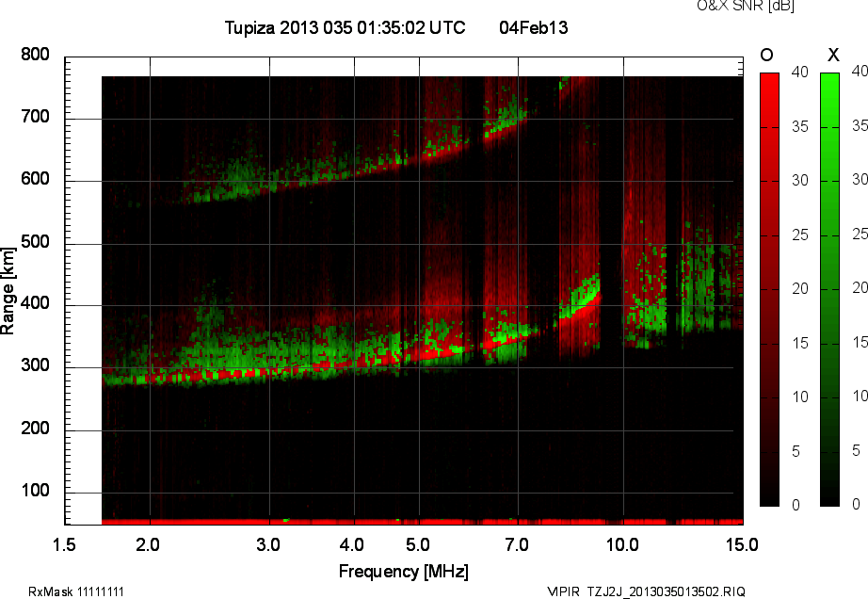Click the O colorbar value 0
Image resolution: width=868 pixels, height=599 pixels.
796,505
